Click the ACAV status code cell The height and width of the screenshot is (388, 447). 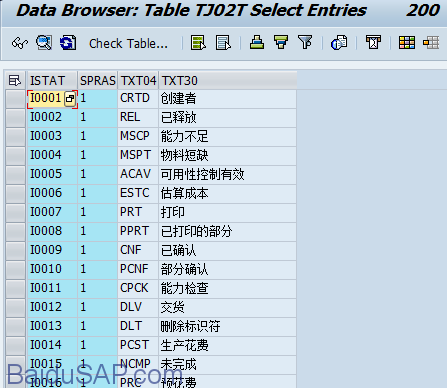138,175
